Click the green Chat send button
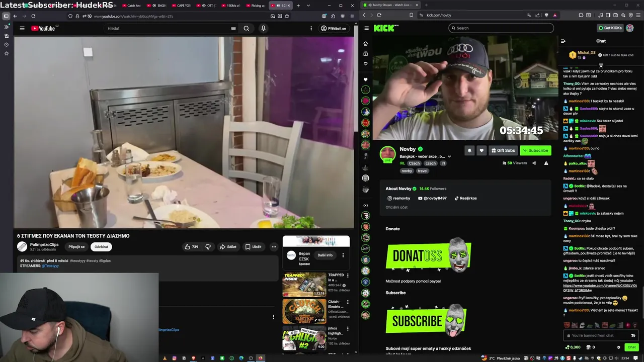 [631, 347]
